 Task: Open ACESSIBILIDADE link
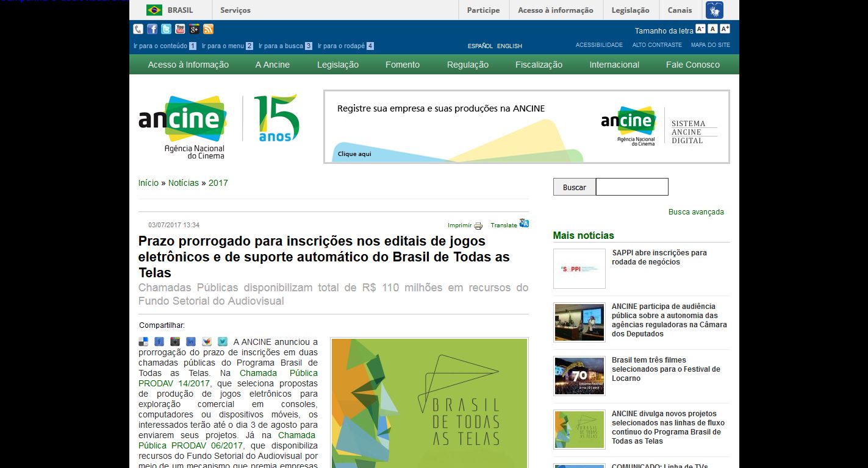click(x=599, y=45)
